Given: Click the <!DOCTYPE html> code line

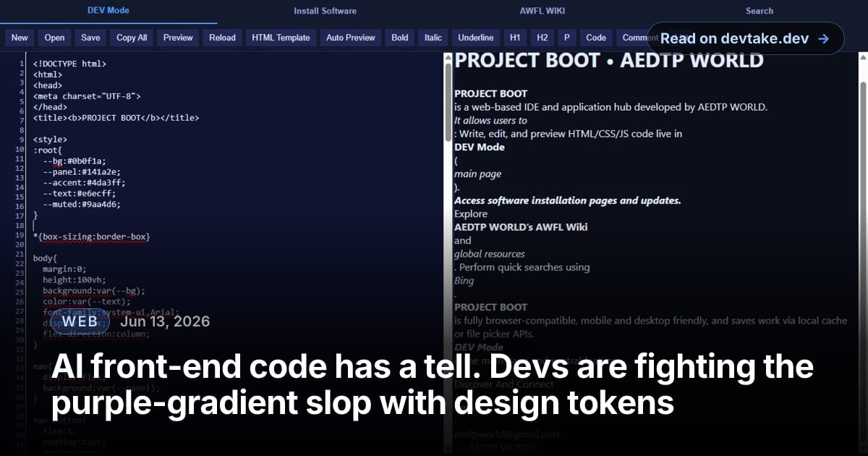Looking at the screenshot, I should point(69,64).
